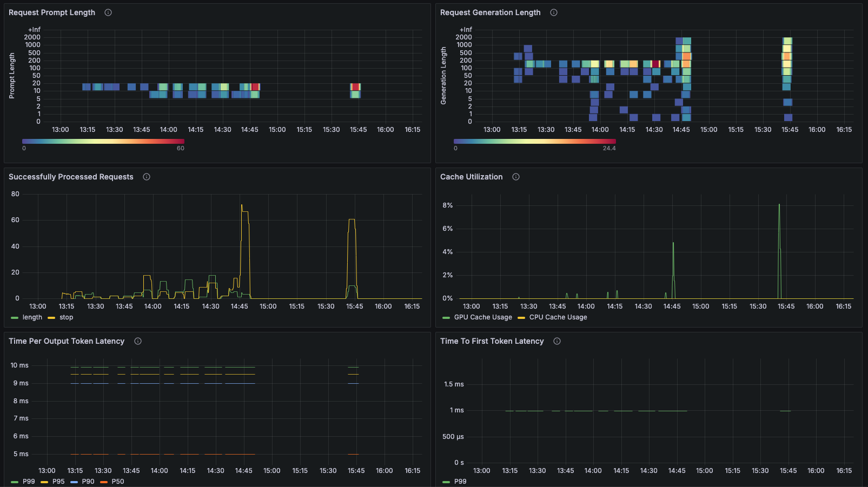The width and height of the screenshot is (868, 487).
Task: Open Time To First Token Latency title menu
Action: tap(492, 341)
